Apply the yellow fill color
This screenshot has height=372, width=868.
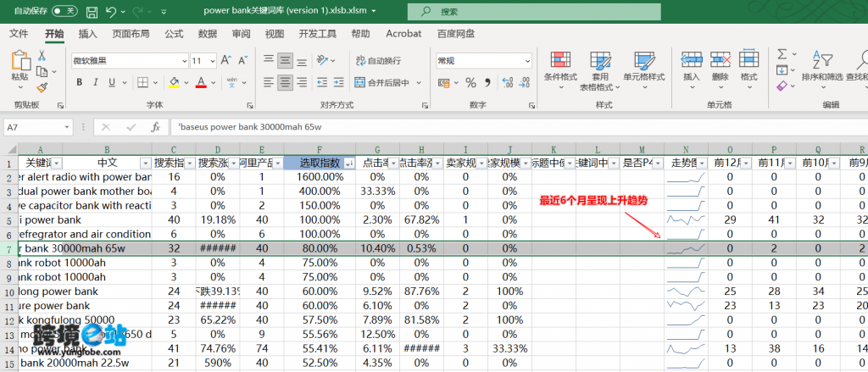(x=174, y=82)
